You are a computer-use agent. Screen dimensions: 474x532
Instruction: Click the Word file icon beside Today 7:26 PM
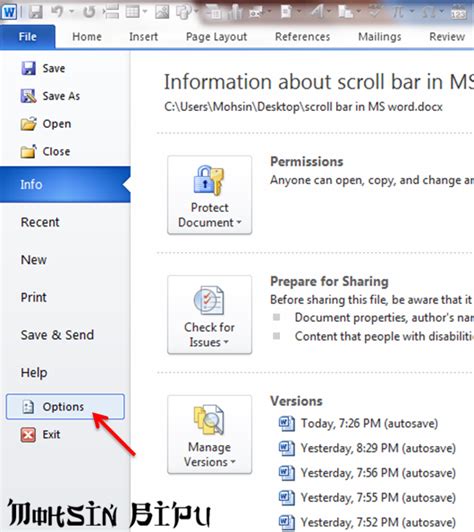287,423
